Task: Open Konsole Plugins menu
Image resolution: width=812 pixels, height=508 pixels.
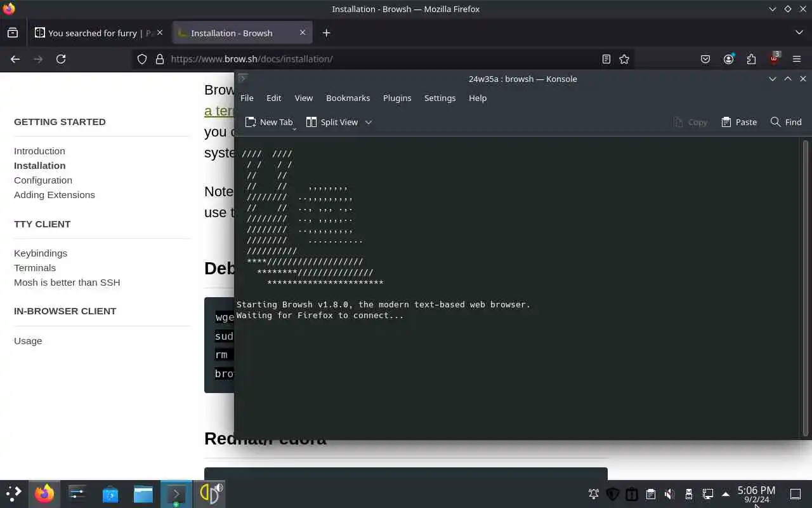Action: pyautogui.click(x=397, y=98)
